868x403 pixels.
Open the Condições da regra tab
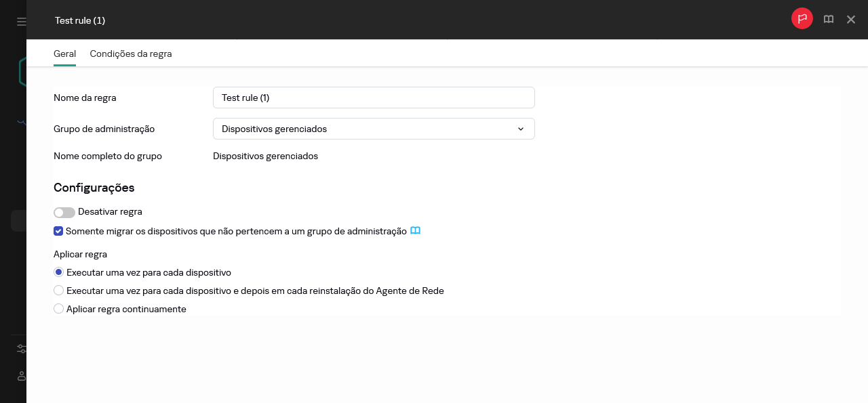131,54
